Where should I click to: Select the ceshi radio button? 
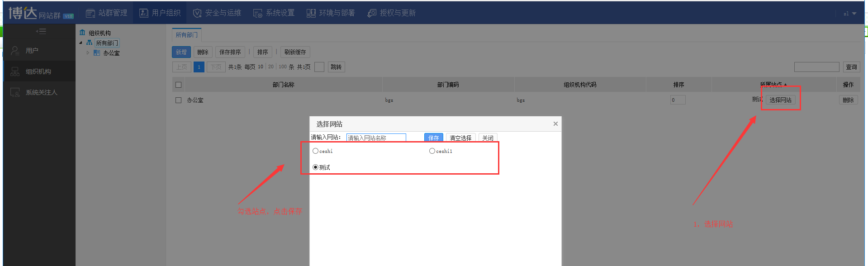[x=315, y=151]
